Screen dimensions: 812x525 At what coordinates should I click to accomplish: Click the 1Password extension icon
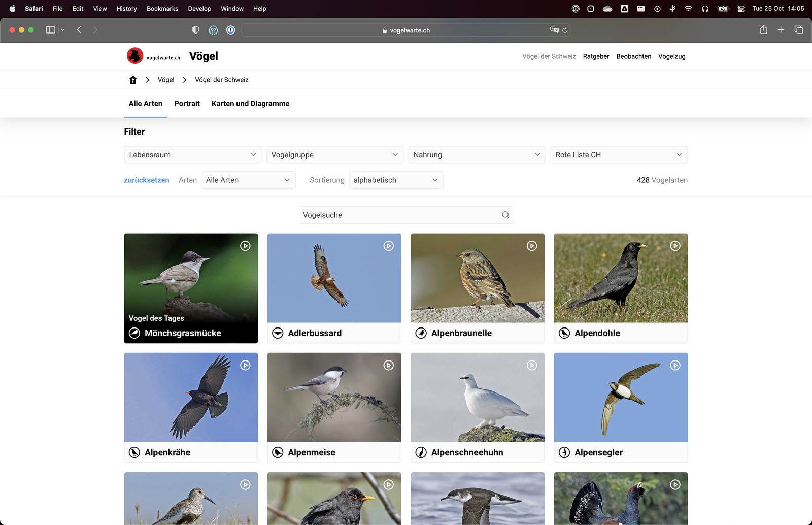pyautogui.click(x=230, y=30)
